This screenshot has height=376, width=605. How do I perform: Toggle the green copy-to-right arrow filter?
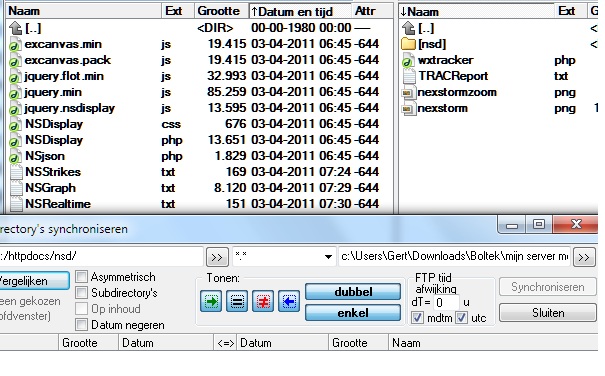tap(211, 301)
